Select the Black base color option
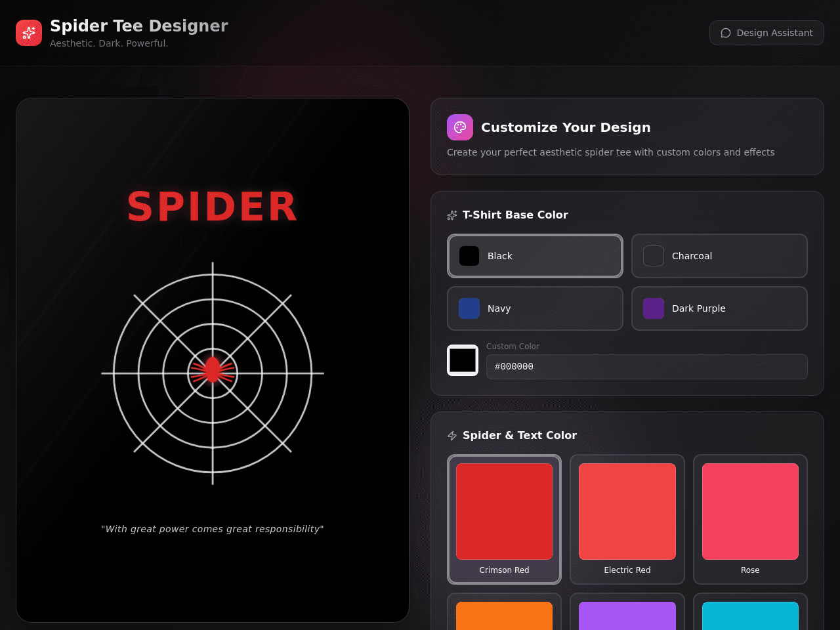Image resolution: width=840 pixels, height=630 pixels. coord(535,256)
